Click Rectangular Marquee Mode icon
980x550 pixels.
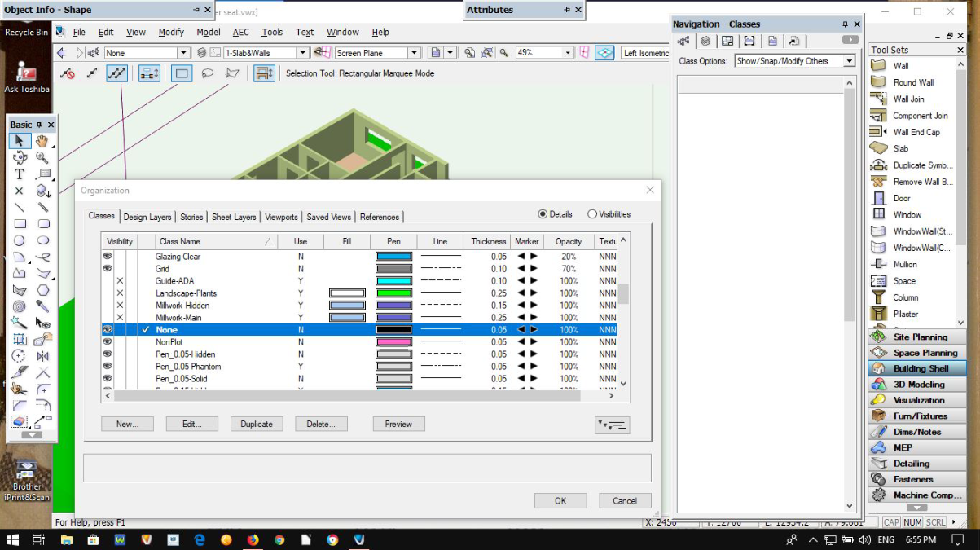click(182, 73)
